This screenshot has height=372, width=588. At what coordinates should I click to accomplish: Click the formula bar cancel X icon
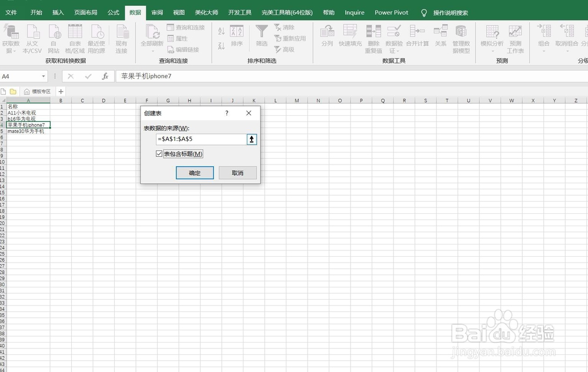point(71,76)
